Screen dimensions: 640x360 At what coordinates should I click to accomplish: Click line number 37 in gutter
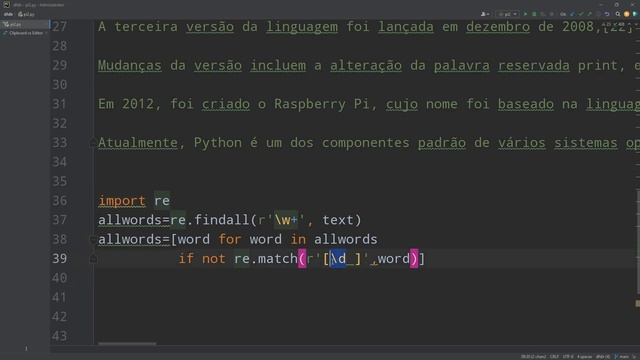(x=60, y=220)
